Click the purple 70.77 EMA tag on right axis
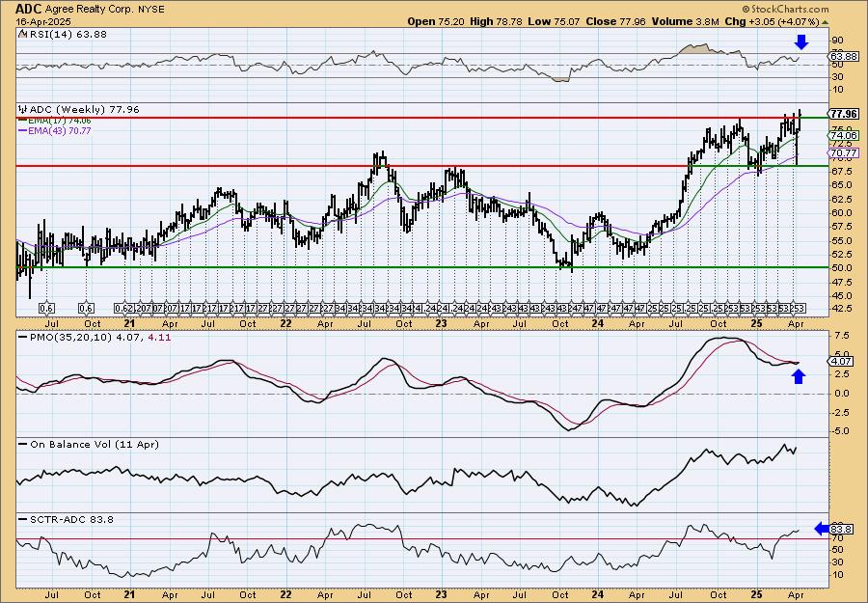868x603 pixels. [845, 152]
